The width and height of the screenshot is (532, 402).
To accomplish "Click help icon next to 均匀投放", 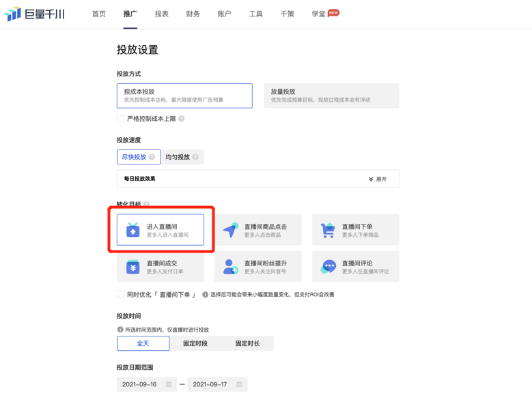I will tap(195, 157).
